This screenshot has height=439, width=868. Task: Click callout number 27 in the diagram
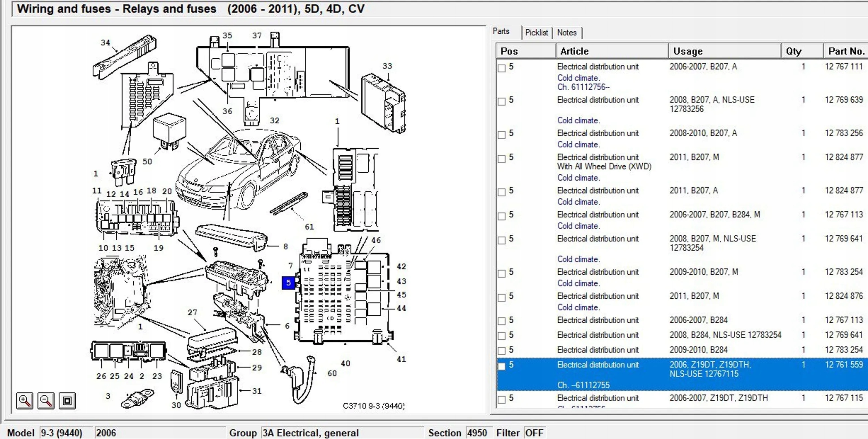tap(192, 312)
